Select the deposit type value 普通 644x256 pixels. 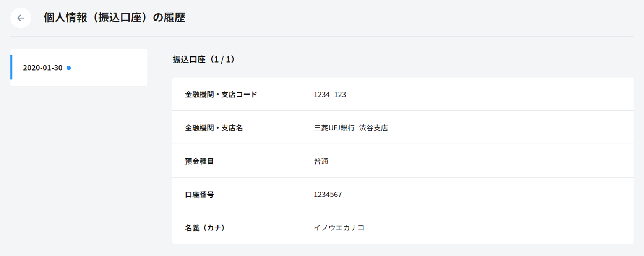[x=321, y=161]
